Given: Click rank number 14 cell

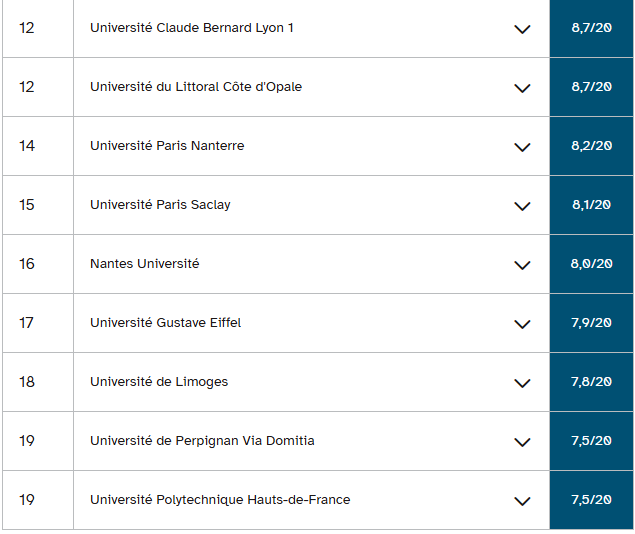Looking at the screenshot, I should (27, 146).
